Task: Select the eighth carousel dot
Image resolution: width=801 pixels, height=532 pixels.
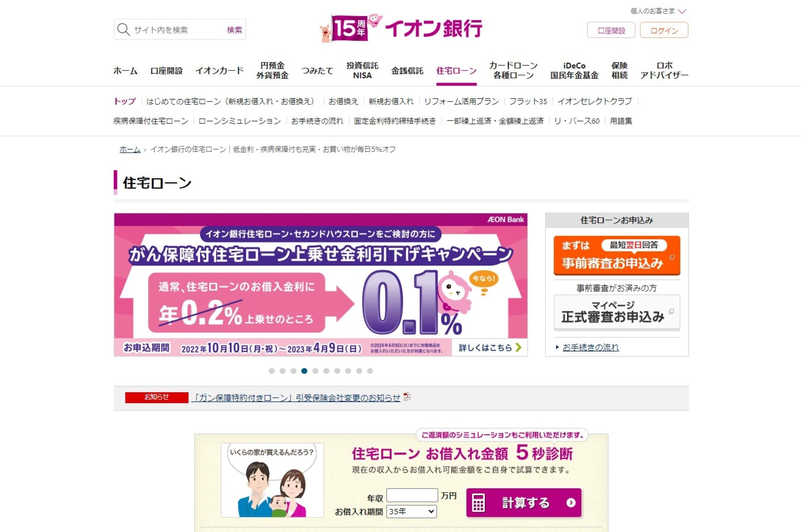Action: click(x=348, y=371)
